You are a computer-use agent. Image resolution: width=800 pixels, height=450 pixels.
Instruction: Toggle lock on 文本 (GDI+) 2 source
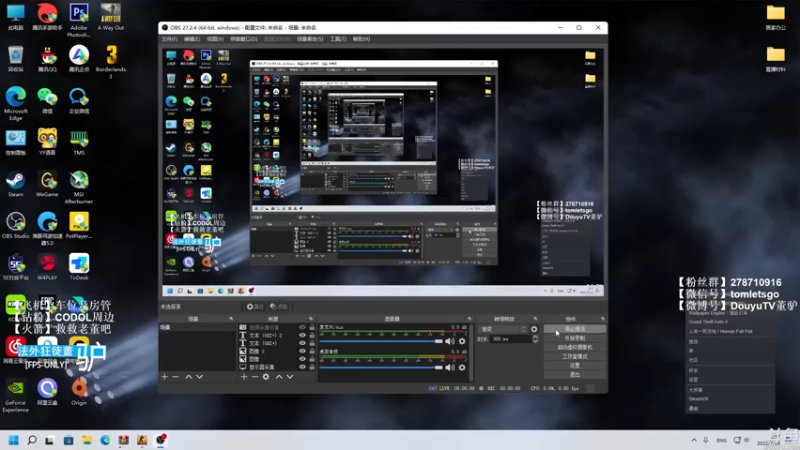pos(312,335)
